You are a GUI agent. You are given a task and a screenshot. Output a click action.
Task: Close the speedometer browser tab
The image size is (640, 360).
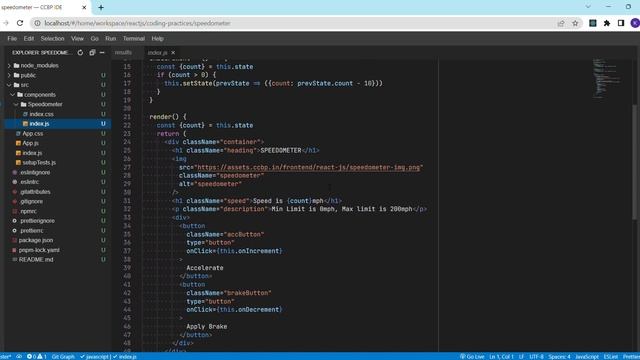[x=84, y=7]
